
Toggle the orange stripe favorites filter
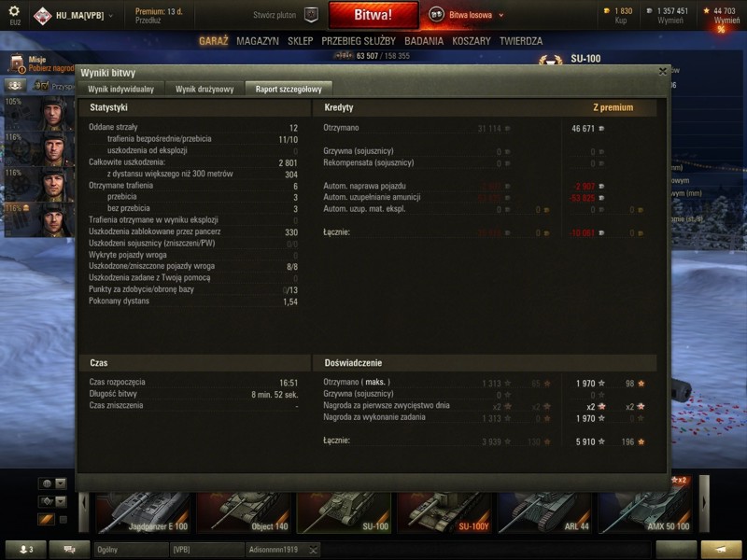click(46, 520)
